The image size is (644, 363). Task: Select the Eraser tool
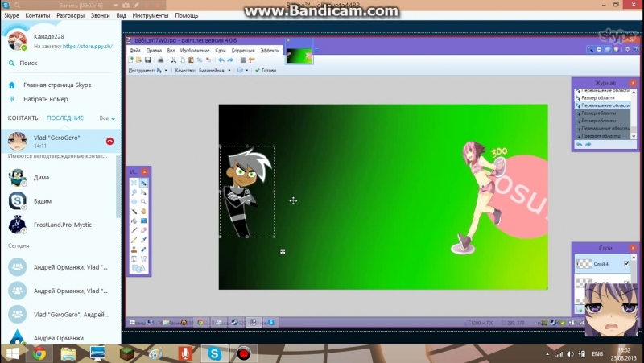tap(143, 230)
